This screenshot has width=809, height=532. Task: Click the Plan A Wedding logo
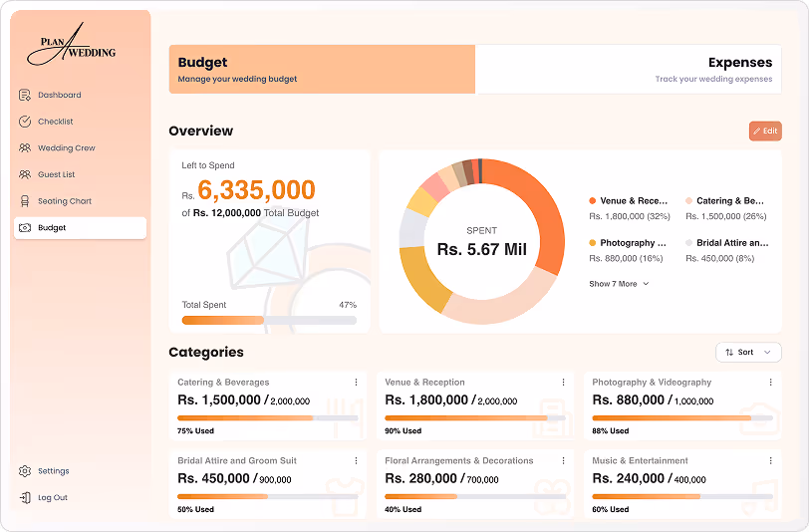pos(71,48)
